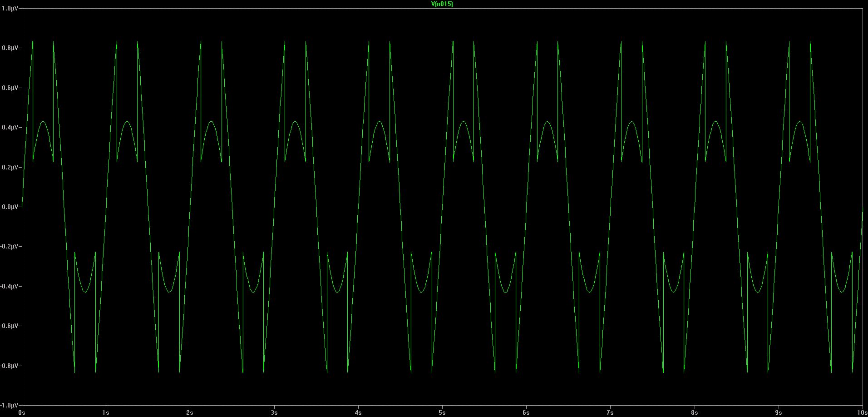Viewport: 868px width, 417px height.
Task: Click the 6s time axis label
Action: click(x=526, y=412)
